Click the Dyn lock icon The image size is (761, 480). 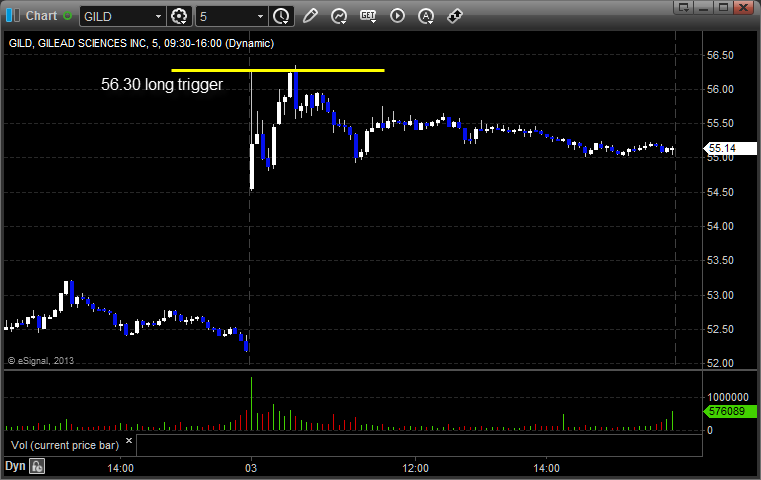tap(37, 466)
